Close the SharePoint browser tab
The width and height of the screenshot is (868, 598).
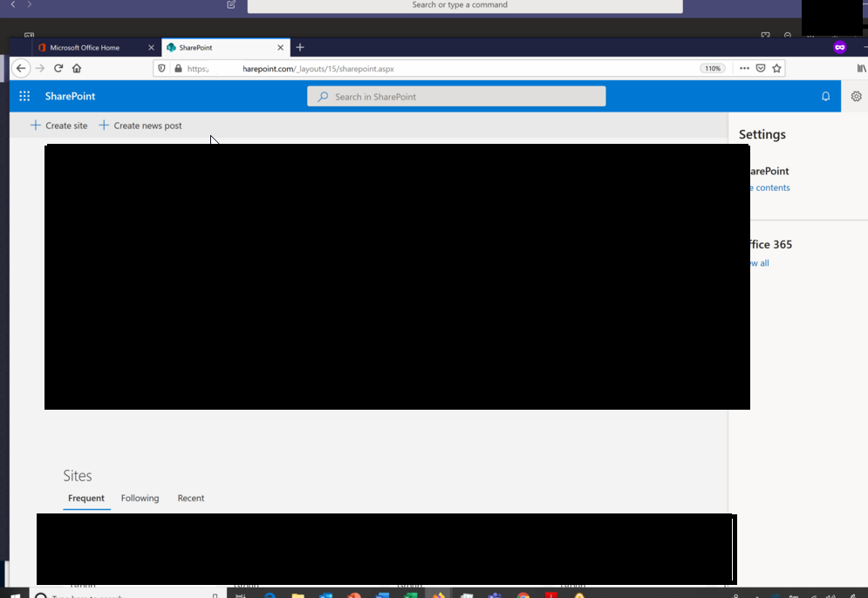pos(281,48)
